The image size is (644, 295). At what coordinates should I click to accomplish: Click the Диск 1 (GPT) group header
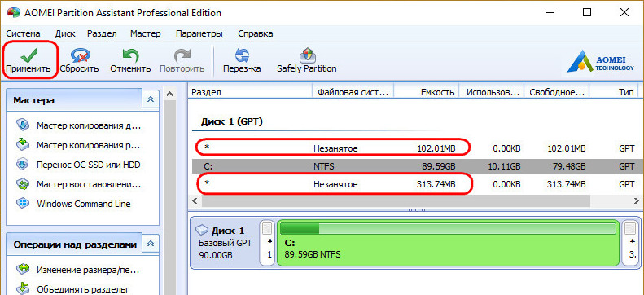click(x=232, y=121)
